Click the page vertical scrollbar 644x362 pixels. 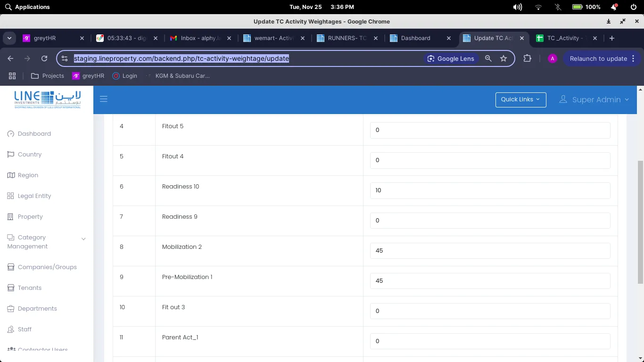640,222
